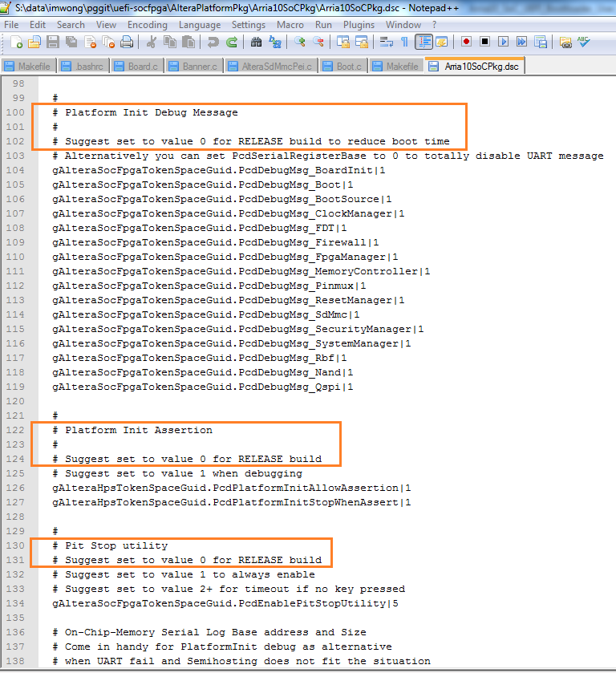Open the Run menu
This screenshot has width=616, height=673.
[x=323, y=25]
